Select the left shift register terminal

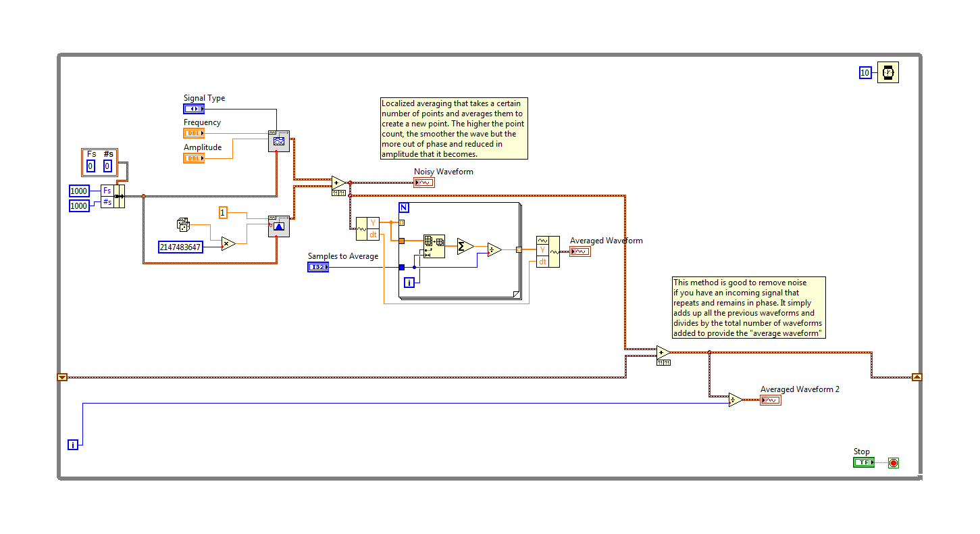[62, 377]
